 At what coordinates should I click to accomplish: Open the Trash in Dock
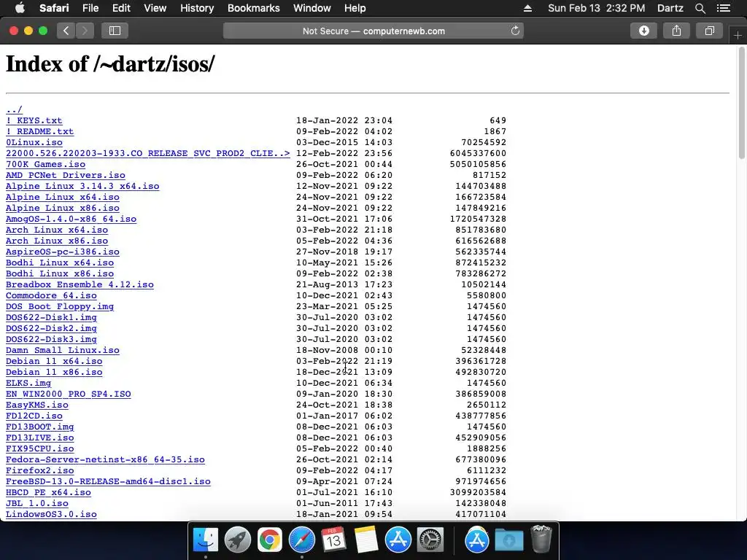click(x=541, y=540)
